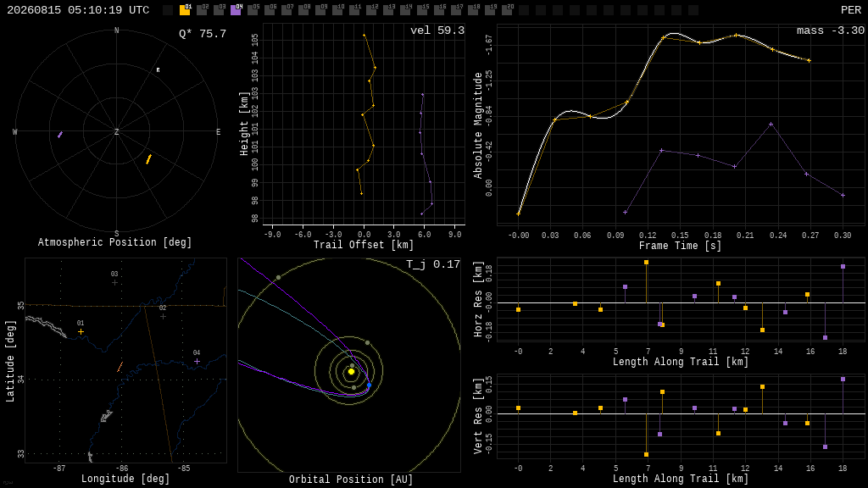
Task: Toggle station 03 box in top bar
Action: coord(219,10)
